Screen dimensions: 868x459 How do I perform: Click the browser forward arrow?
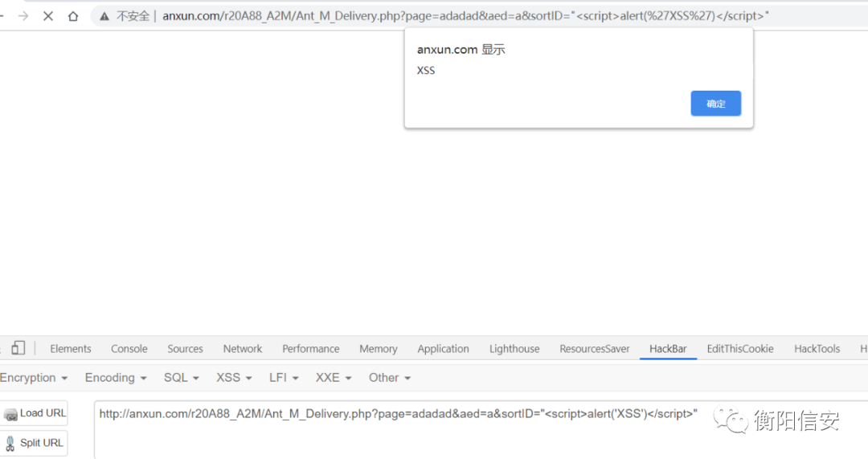point(23,16)
